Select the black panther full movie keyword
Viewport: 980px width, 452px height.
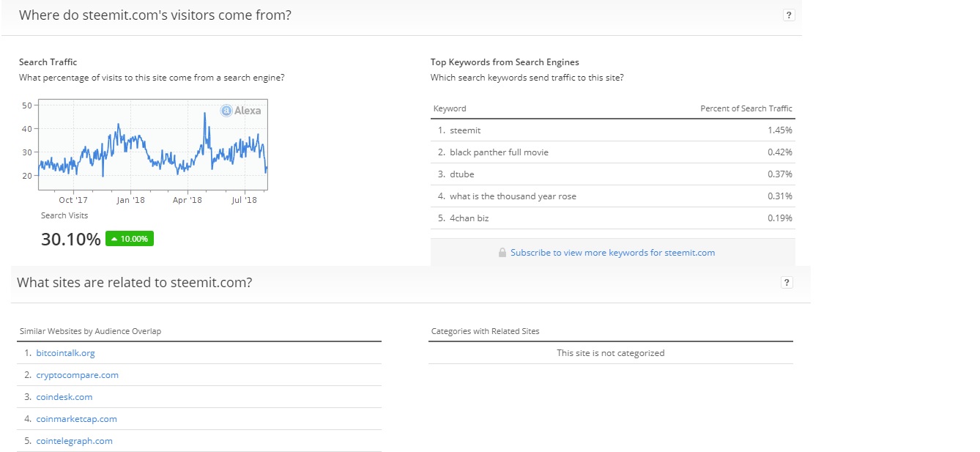click(499, 152)
